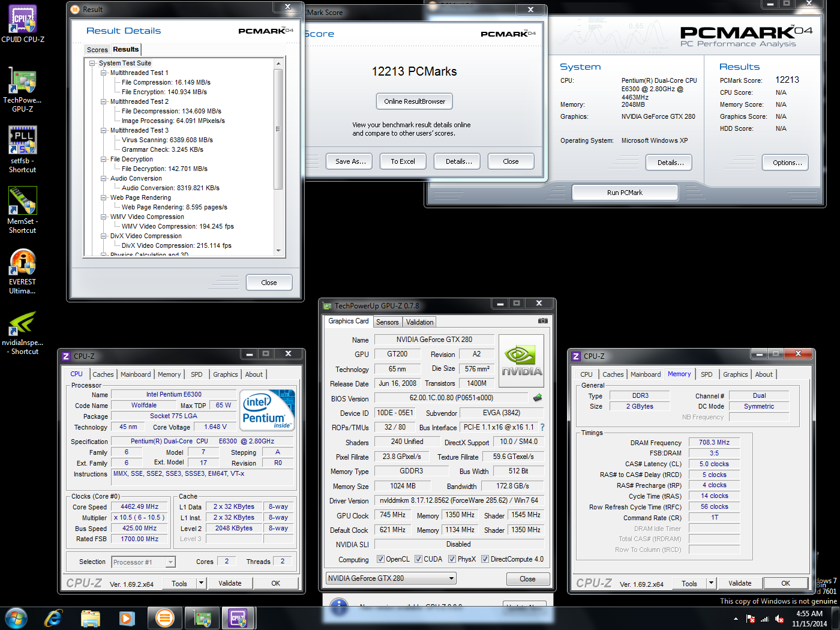Collapse the WMV Video Compression node
The height and width of the screenshot is (630, 840).
tap(104, 217)
